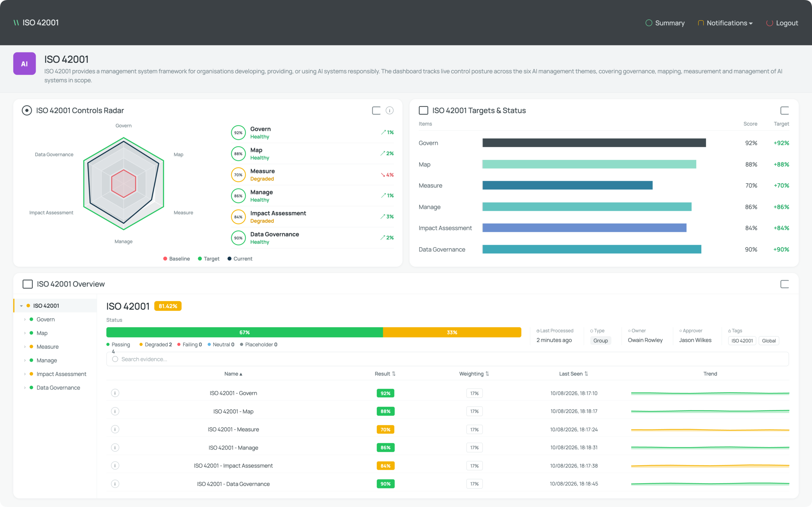The width and height of the screenshot is (812, 507).
Task: Open the Controls Radar info icon
Action: (x=390, y=110)
